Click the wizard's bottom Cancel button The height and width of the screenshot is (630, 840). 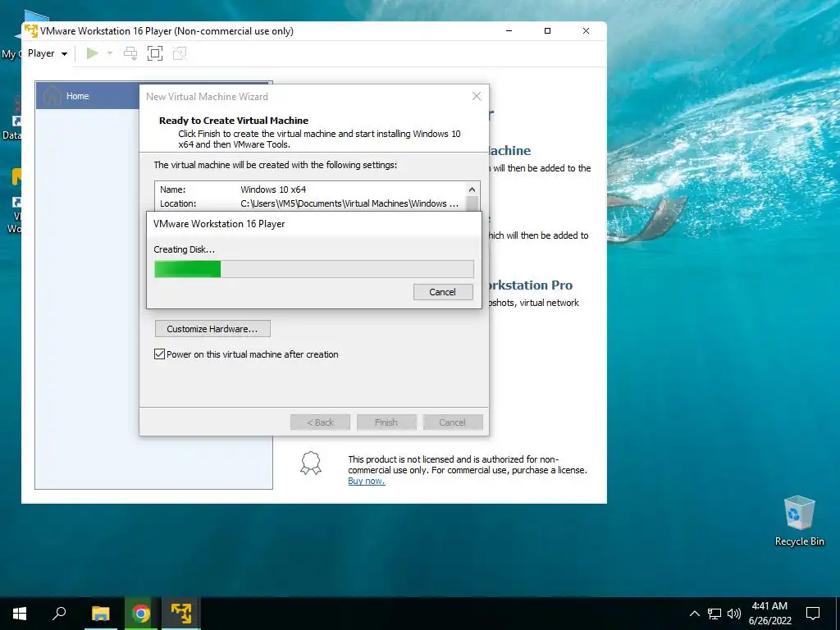pos(452,422)
